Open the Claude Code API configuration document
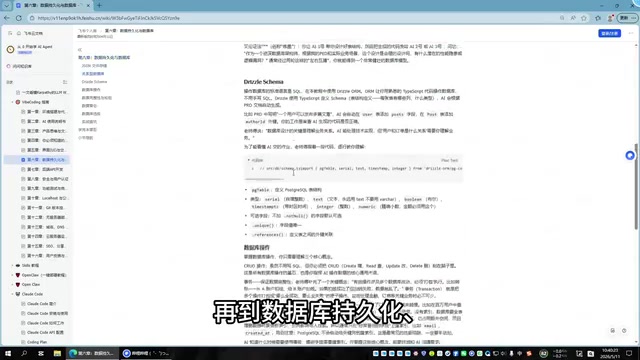Screen dimensions: 640x360 [x=45, y=333]
